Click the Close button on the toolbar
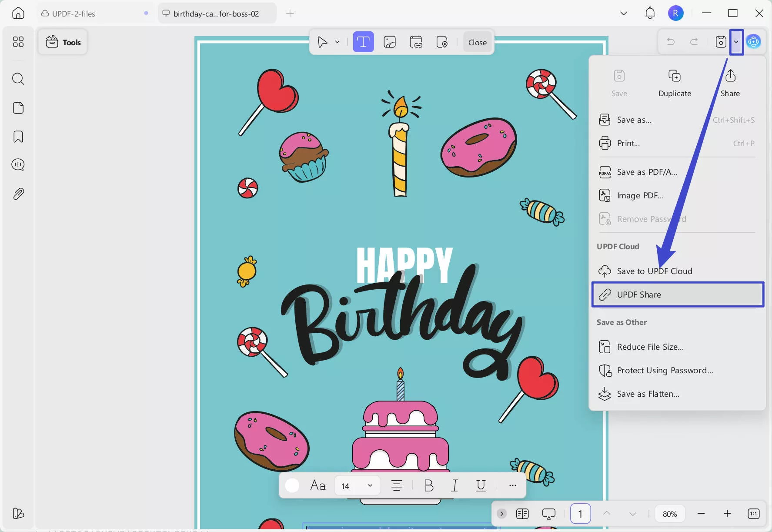Viewport: 772px width, 532px height. (x=477, y=42)
